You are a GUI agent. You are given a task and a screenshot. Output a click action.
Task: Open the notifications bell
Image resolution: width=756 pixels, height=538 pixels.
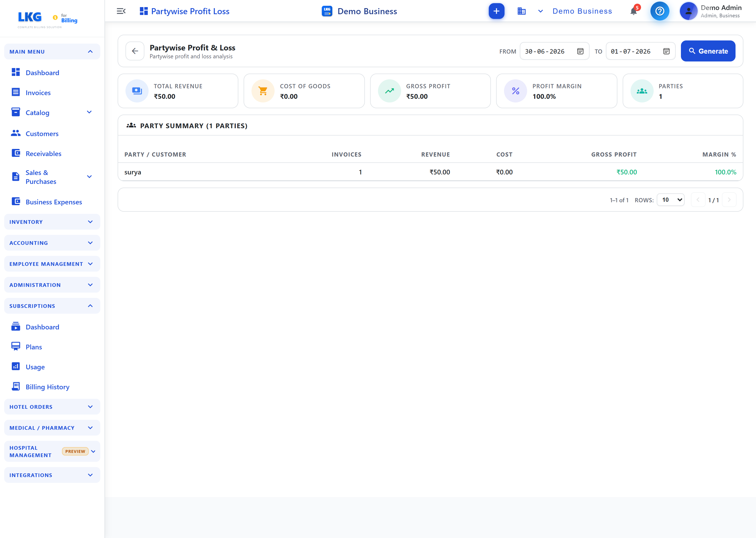tap(633, 11)
